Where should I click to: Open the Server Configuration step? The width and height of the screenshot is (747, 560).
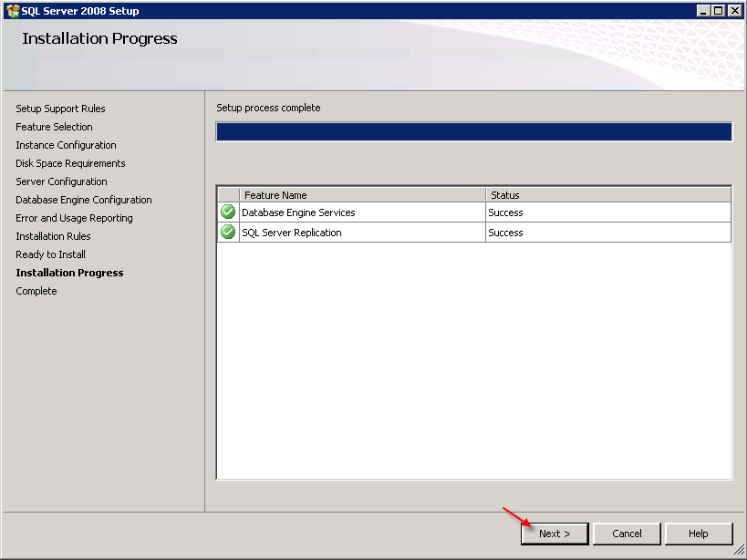tap(61, 181)
